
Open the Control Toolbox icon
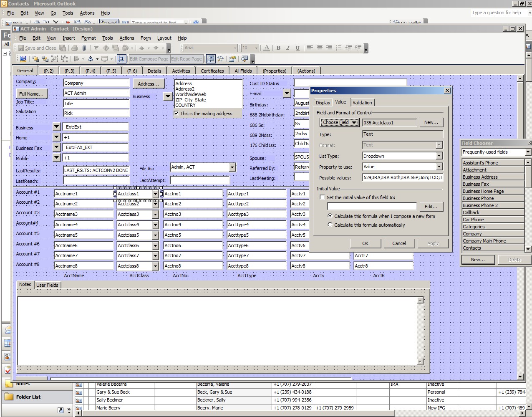220,59
